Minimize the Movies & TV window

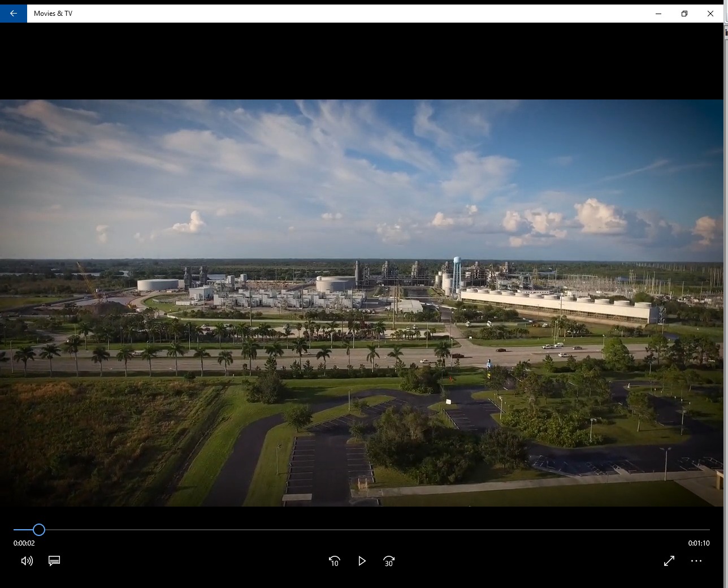(x=658, y=14)
